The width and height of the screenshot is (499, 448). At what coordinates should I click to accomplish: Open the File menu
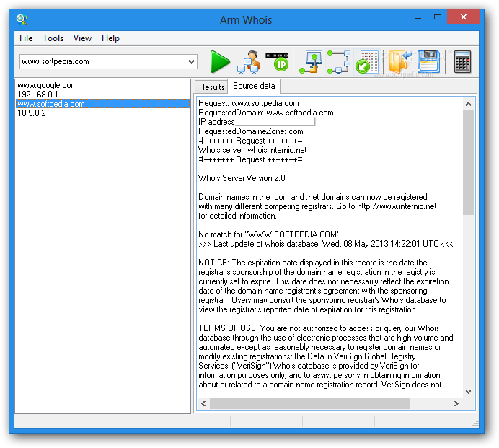point(26,38)
